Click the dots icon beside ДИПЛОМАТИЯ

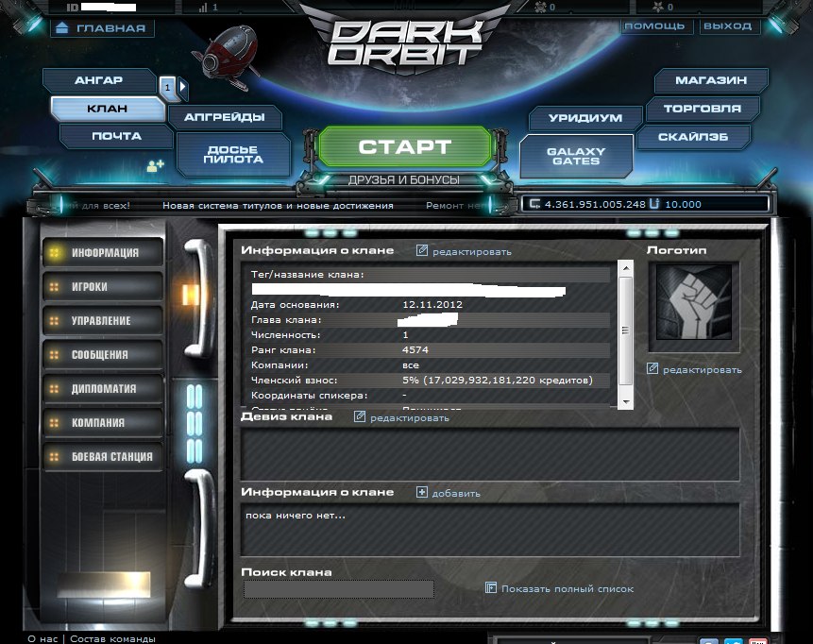pos(54,389)
